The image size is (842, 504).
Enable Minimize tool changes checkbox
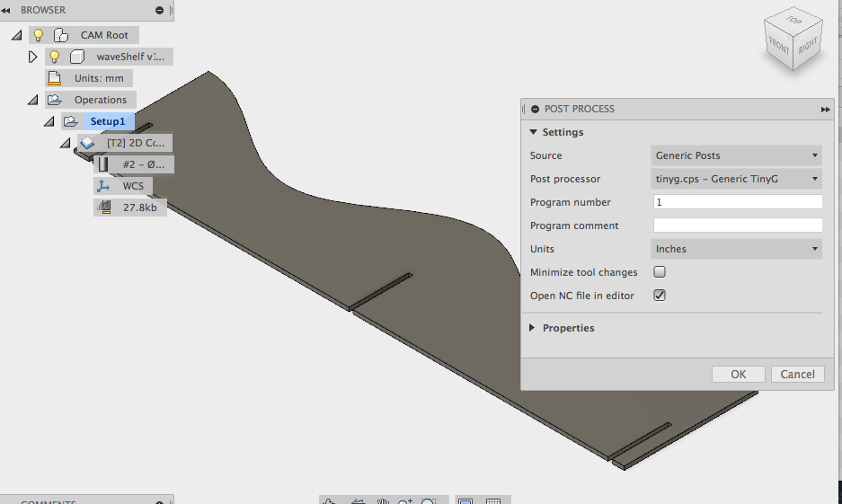[x=660, y=272]
